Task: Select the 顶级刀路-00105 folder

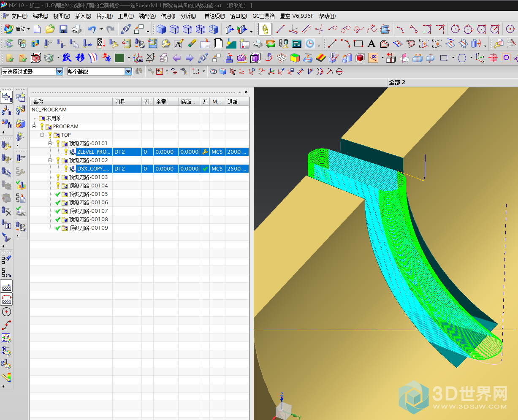Action: tap(88, 194)
